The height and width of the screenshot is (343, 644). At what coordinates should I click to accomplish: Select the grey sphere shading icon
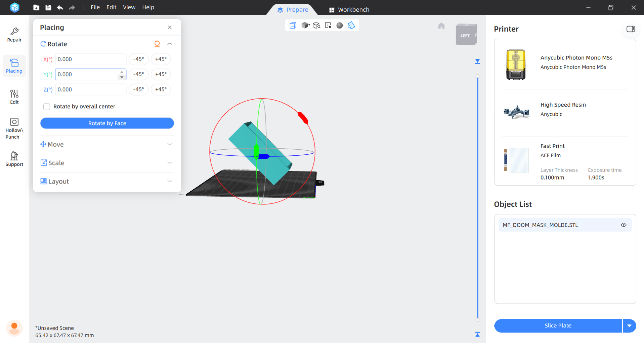click(340, 26)
